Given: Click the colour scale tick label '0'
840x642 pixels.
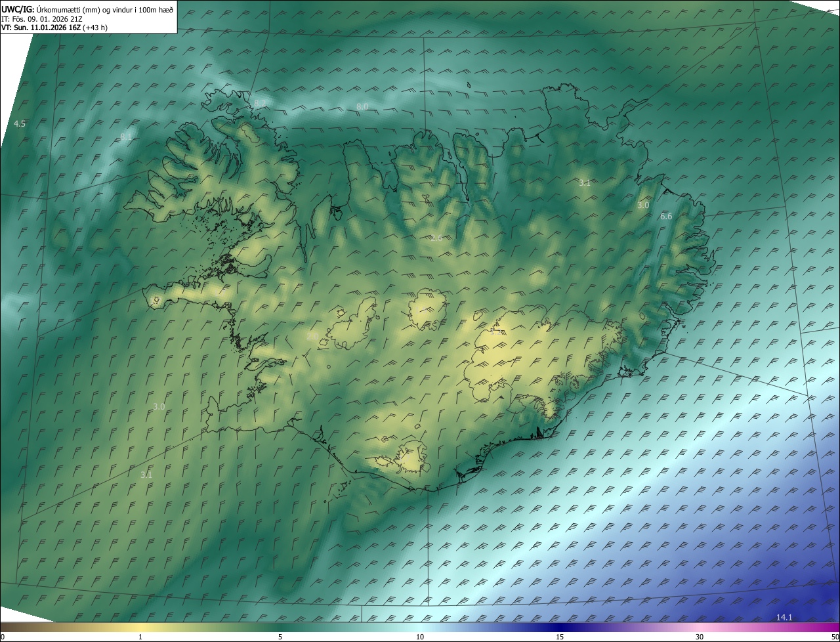Looking at the screenshot, I should point(3,637).
